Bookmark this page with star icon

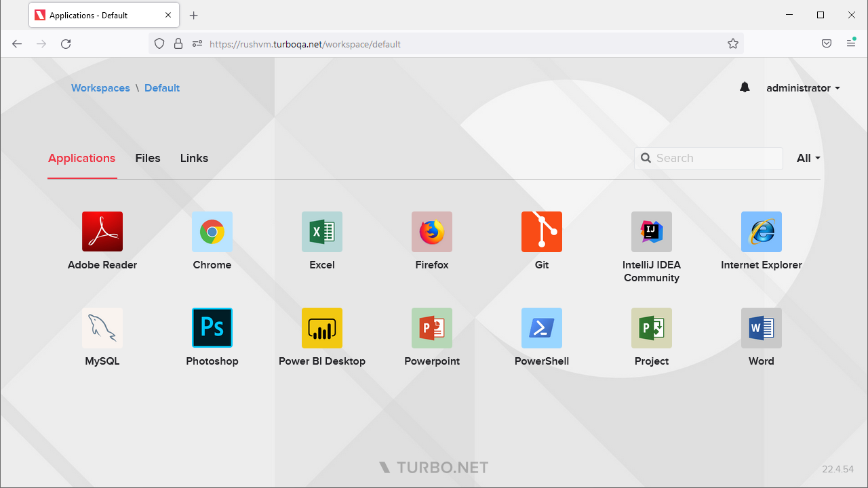[733, 44]
